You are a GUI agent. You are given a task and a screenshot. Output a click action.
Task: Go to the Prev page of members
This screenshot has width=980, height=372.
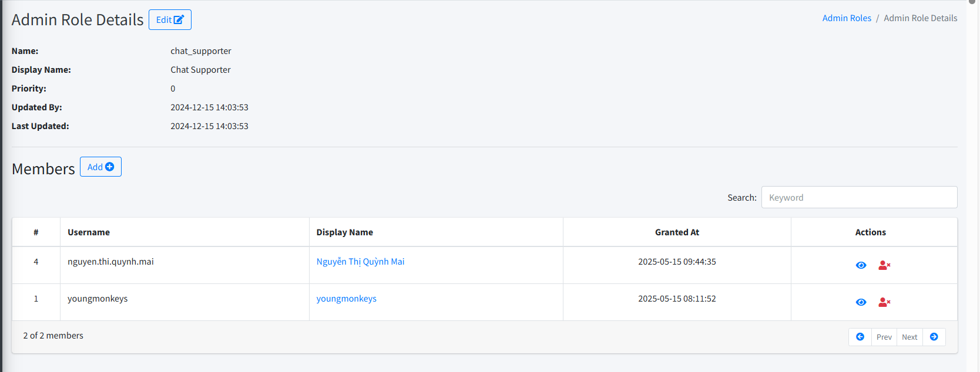tap(884, 337)
